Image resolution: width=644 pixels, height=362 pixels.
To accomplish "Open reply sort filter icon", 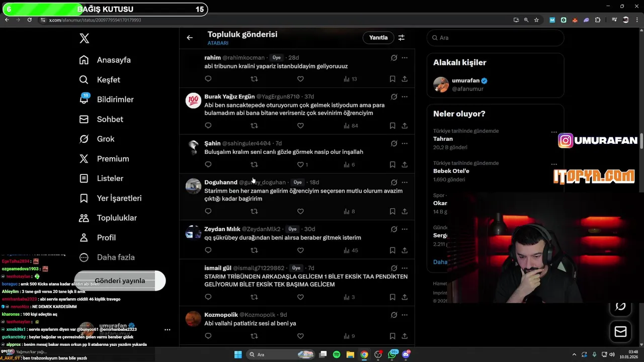I will point(401,38).
